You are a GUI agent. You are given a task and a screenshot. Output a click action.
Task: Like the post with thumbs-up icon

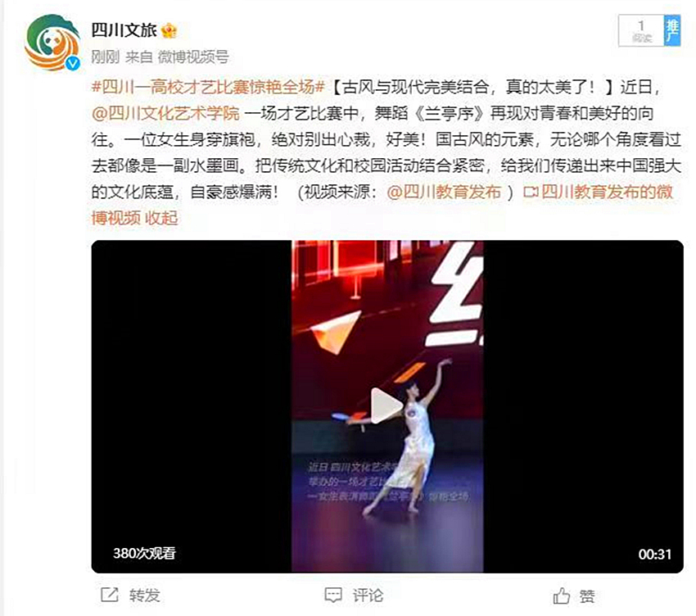[562, 596]
